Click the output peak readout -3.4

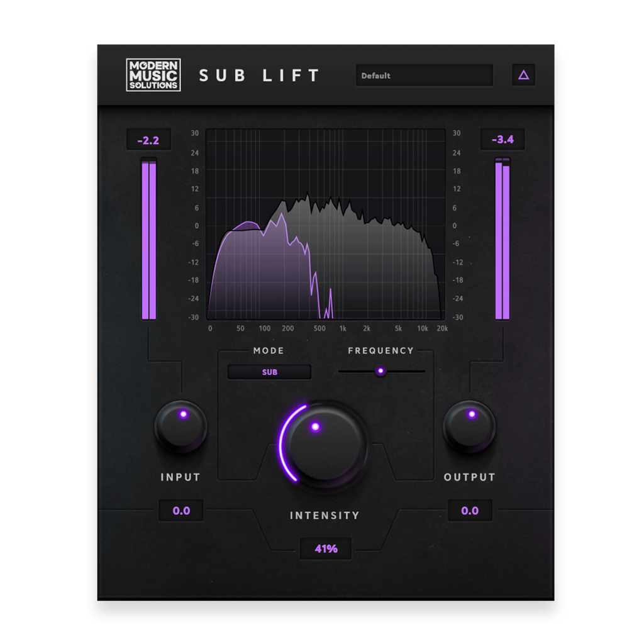point(502,140)
